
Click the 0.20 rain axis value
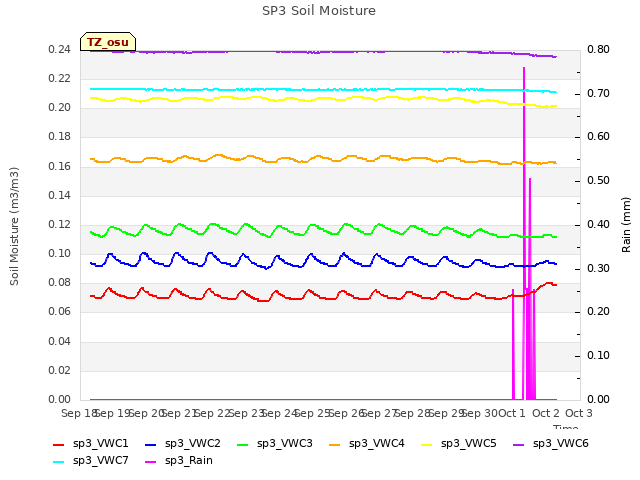pyautogui.click(x=598, y=312)
